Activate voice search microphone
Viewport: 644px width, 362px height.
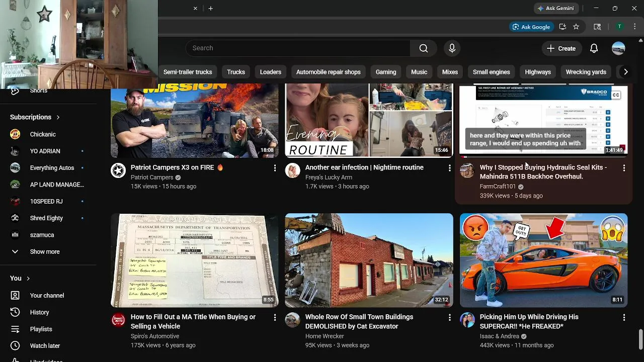tap(452, 48)
